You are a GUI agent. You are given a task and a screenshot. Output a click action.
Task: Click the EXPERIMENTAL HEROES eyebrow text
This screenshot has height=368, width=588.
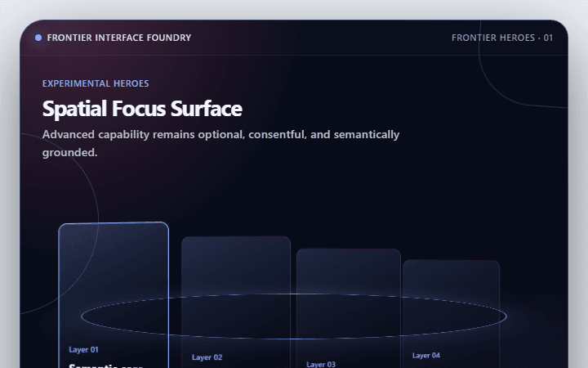pyautogui.click(x=96, y=83)
